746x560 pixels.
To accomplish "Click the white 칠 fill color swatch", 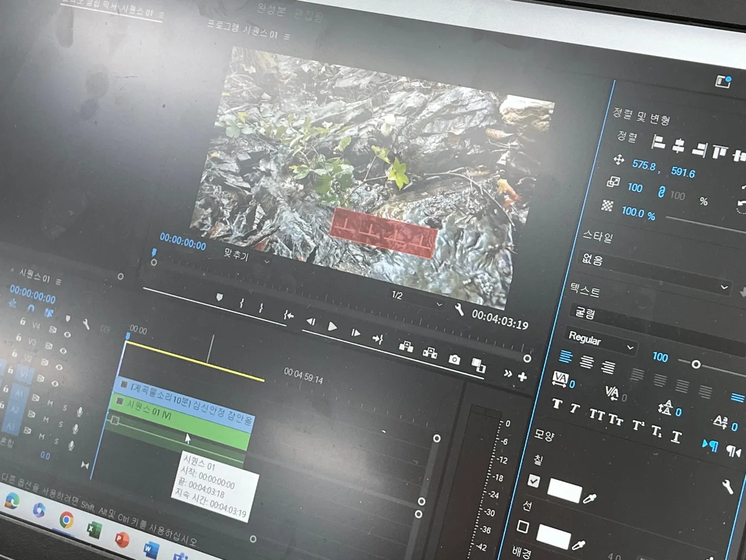I will (x=564, y=491).
